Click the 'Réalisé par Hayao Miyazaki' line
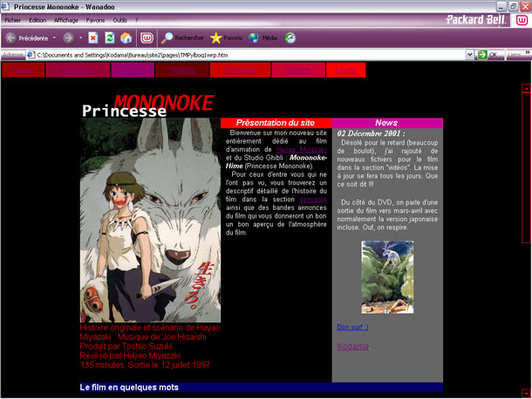The image size is (532, 399). click(x=130, y=355)
